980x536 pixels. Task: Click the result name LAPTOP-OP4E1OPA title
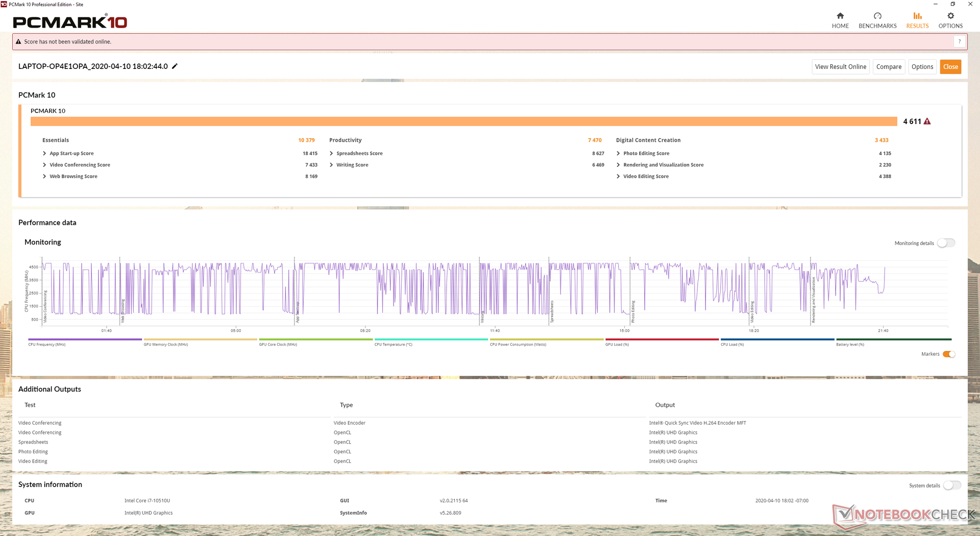click(93, 66)
